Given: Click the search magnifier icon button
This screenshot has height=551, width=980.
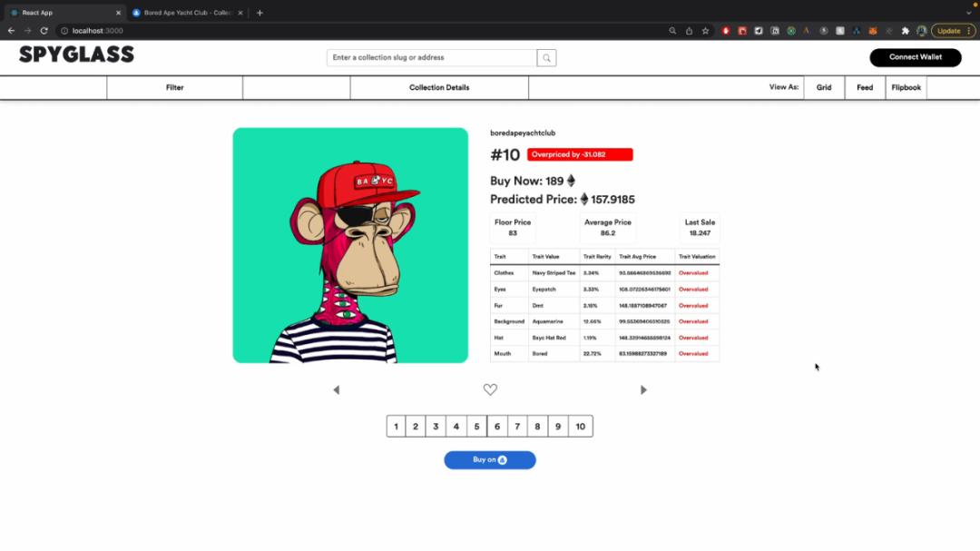Looking at the screenshot, I should tap(546, 58).
